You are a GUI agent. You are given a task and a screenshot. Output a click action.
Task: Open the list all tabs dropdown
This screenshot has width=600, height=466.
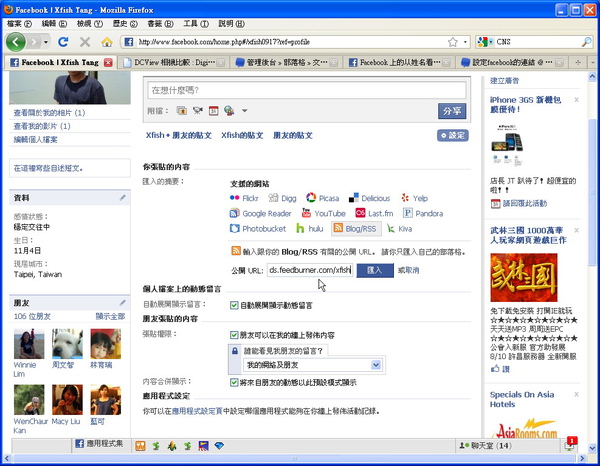click(x=593, y=62)
